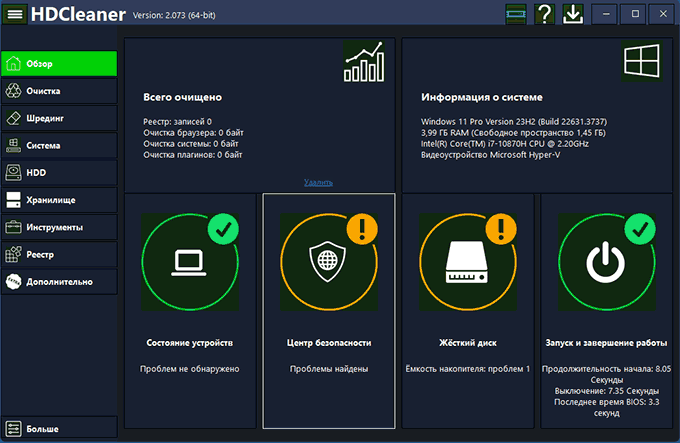The height and width of the screenshot is (443, 680).
Task: Open the Обзор home tab
Action: [59, 64]
